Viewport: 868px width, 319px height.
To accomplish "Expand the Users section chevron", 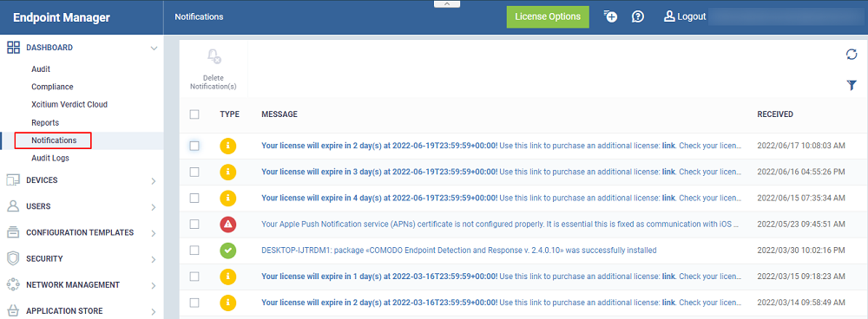I will point(154,207).
